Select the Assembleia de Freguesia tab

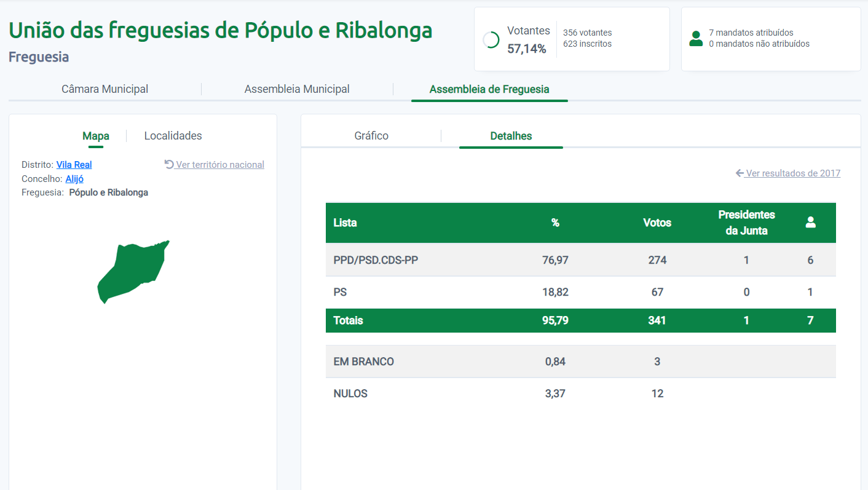click(489, 89)
